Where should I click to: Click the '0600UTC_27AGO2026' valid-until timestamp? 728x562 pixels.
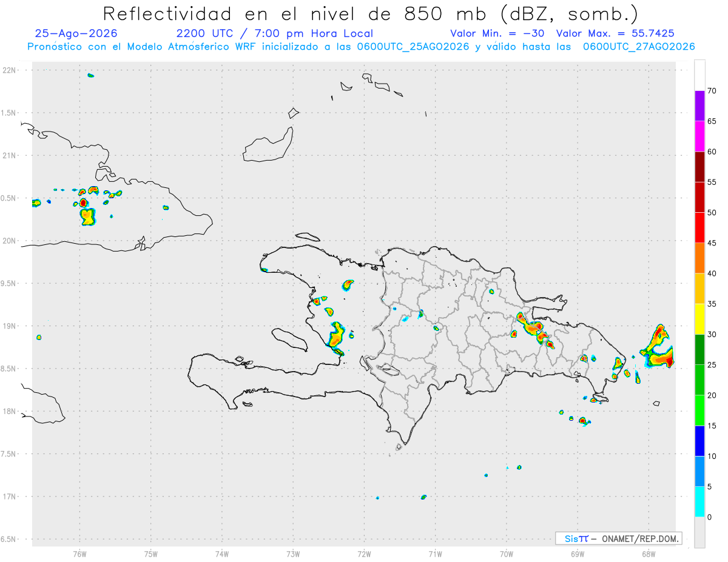coord(639,47)
